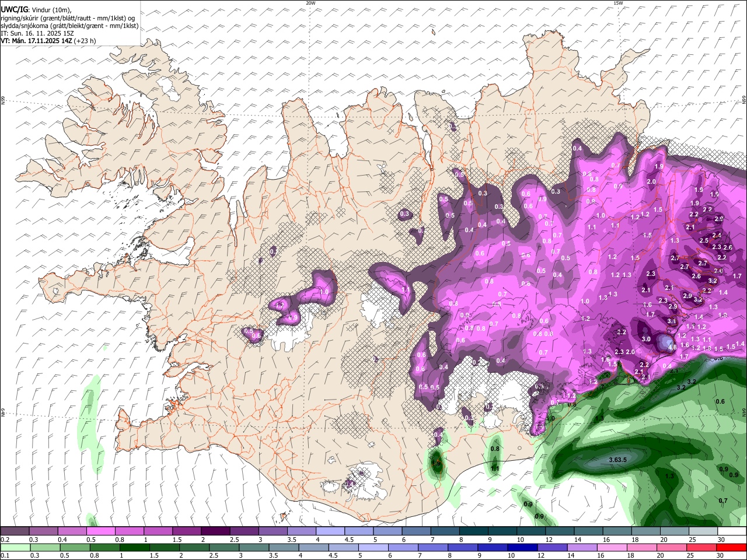Screen dimensions: 747x560
Task: Pick the dark purple snow swatch at 2
Action: (215, 531)
